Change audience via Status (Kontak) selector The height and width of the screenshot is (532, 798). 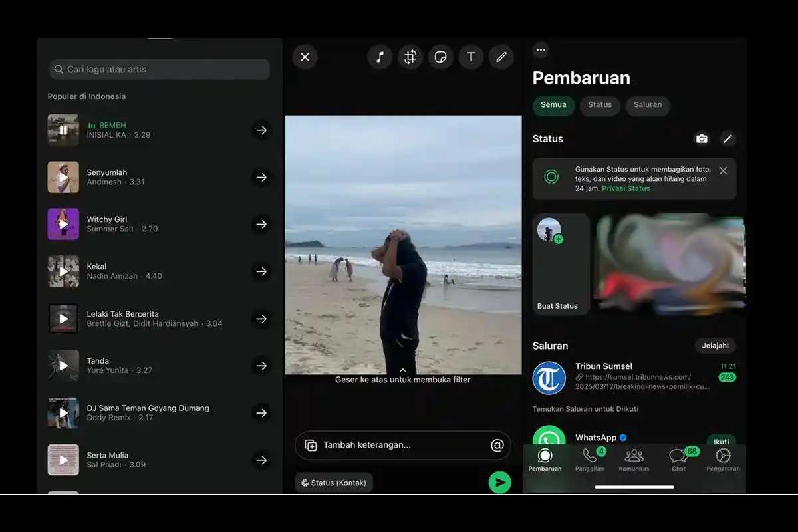[333, 482]
